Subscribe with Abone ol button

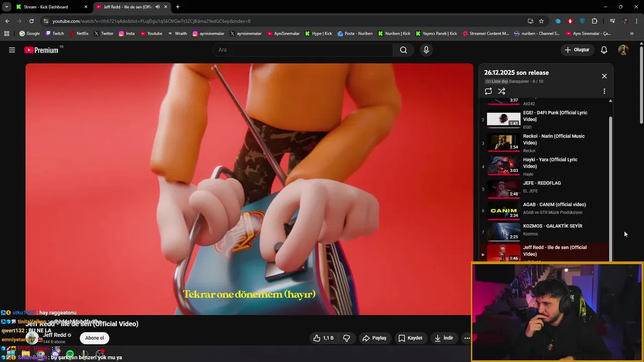95,338
